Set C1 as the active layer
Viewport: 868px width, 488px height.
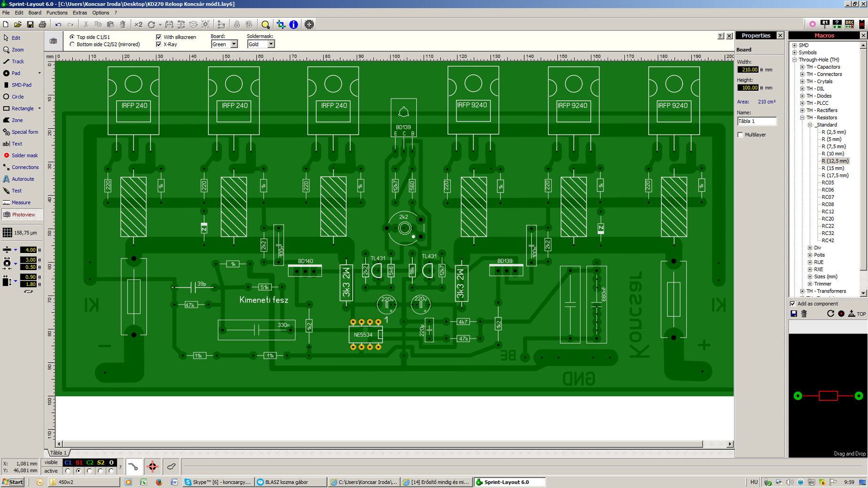(68, 471)
